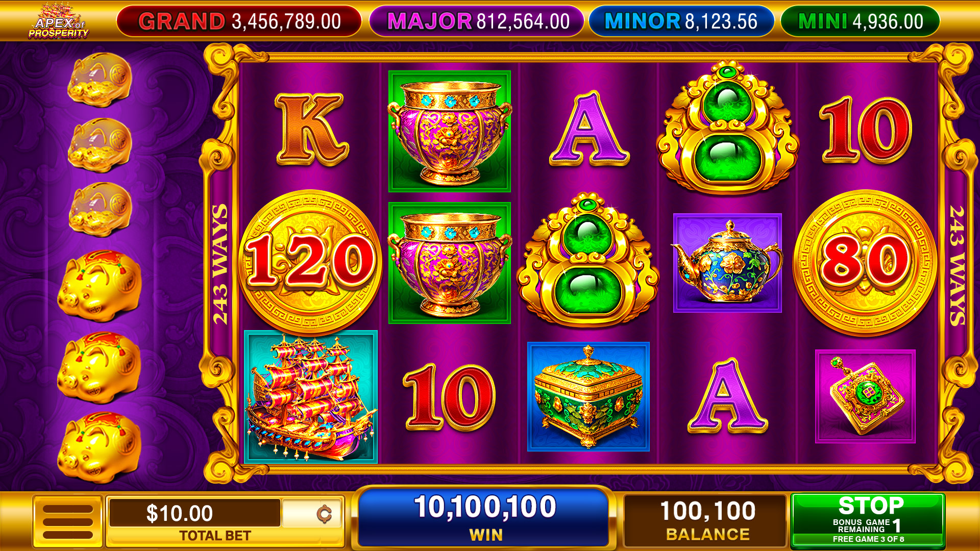Click the GRAND jackpot banner

(239, 21)
